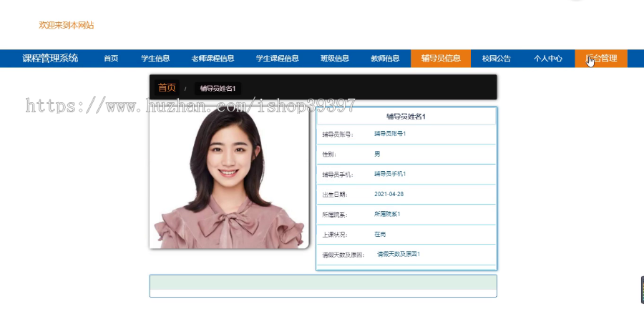Image resolution: width=644 pixels, height=309 pixels.
Task: Click the counselor portrait photo
Action: pyautogui.click(x=229, y=177)
